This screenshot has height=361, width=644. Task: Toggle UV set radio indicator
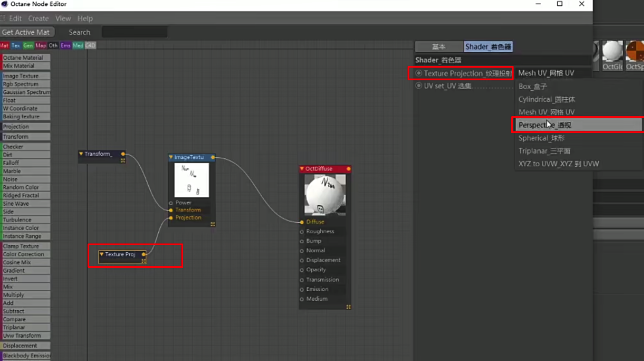418,86
